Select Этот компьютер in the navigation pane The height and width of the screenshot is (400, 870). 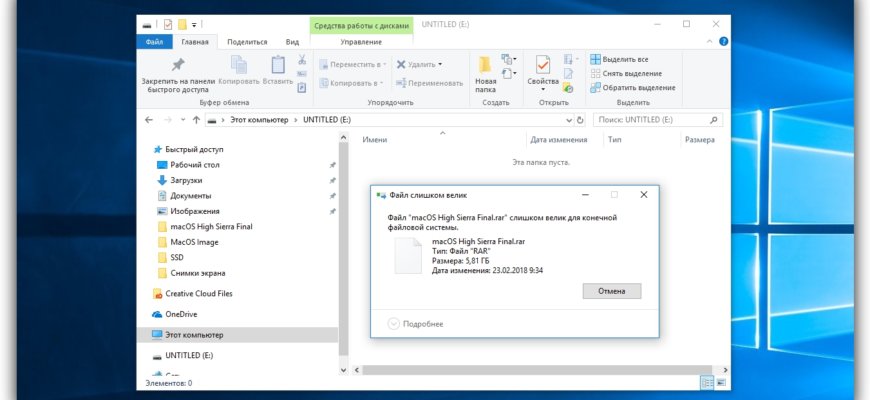237,335
